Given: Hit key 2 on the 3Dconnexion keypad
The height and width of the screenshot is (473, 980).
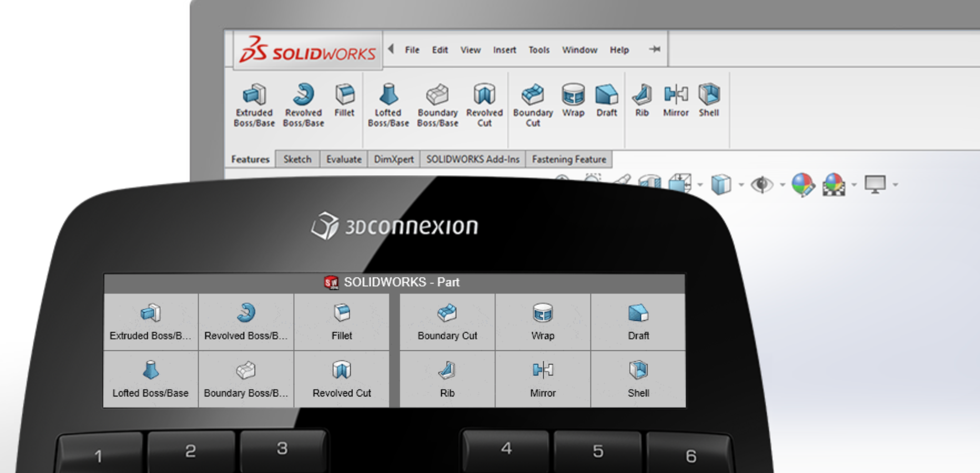Looking at the screenshot, I should click(x=190, y=451).
